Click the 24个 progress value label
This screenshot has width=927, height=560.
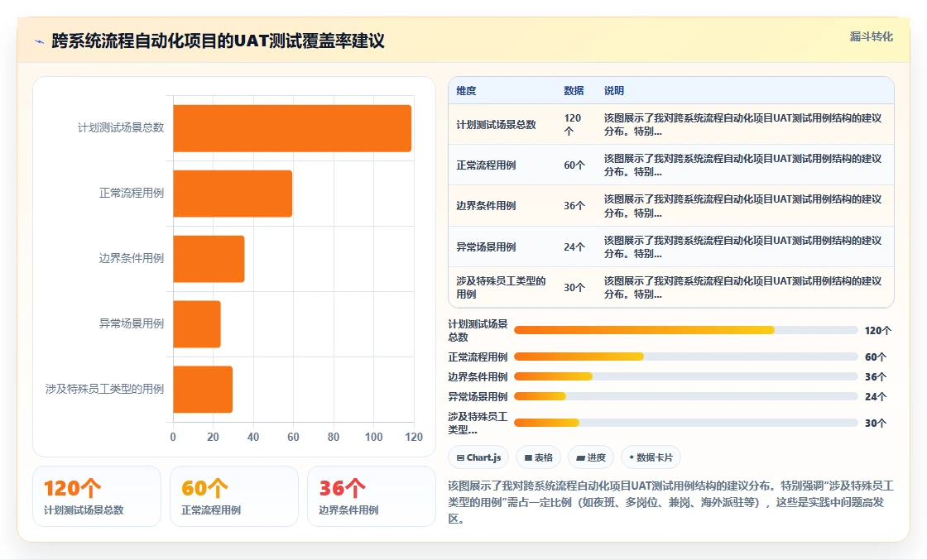tap(876, 396)
